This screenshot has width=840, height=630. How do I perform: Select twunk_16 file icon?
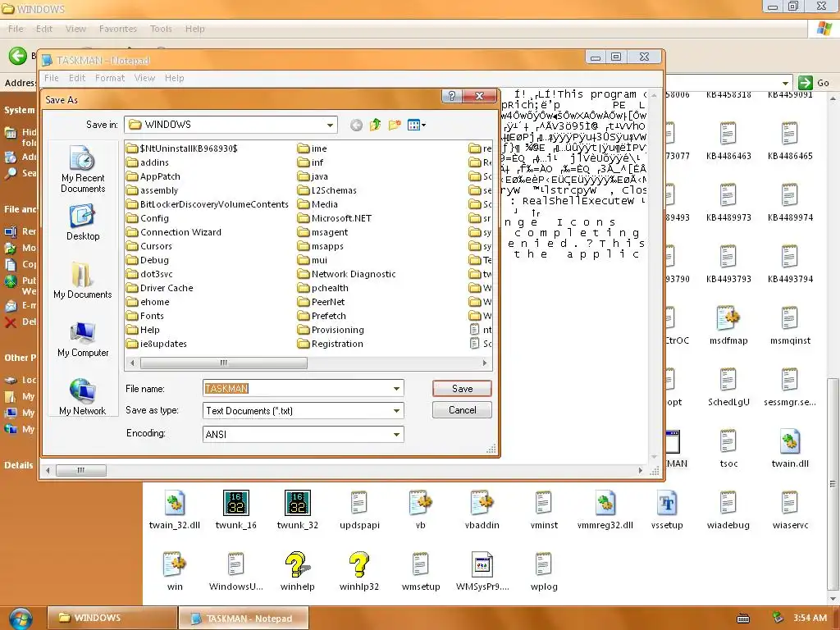(235, 510)
